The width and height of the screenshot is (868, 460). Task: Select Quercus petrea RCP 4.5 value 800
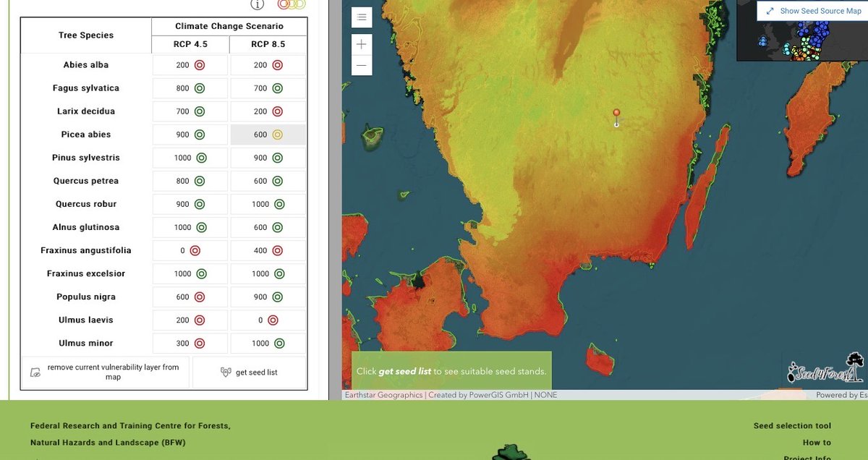[x=190, y=181]
